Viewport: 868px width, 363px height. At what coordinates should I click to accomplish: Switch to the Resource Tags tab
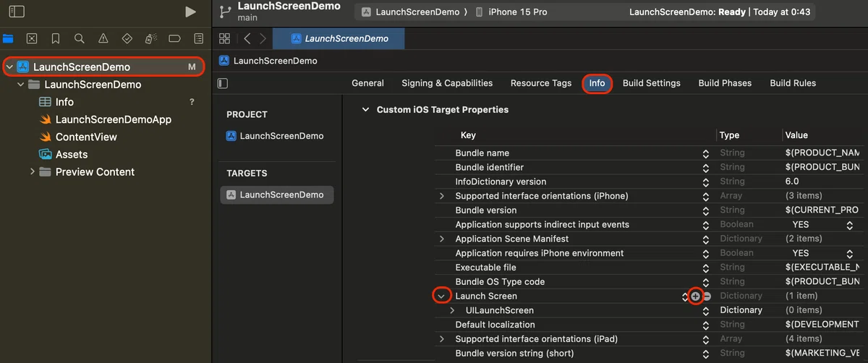coord(541,83)
